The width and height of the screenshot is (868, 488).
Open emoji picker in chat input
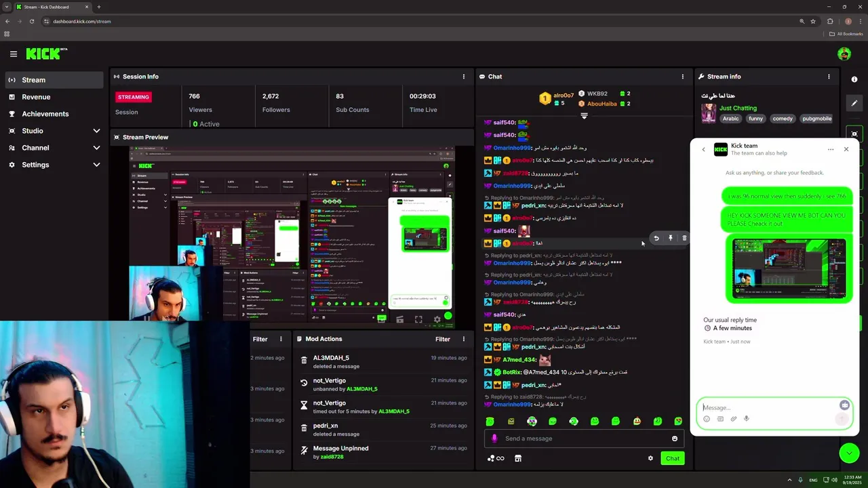[674, 439]
